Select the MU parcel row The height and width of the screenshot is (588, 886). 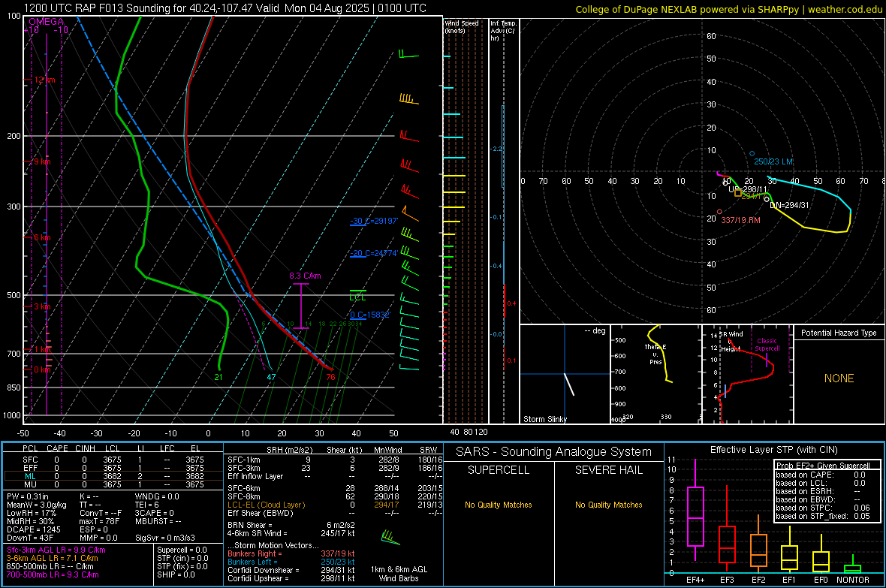coord(113,484)
